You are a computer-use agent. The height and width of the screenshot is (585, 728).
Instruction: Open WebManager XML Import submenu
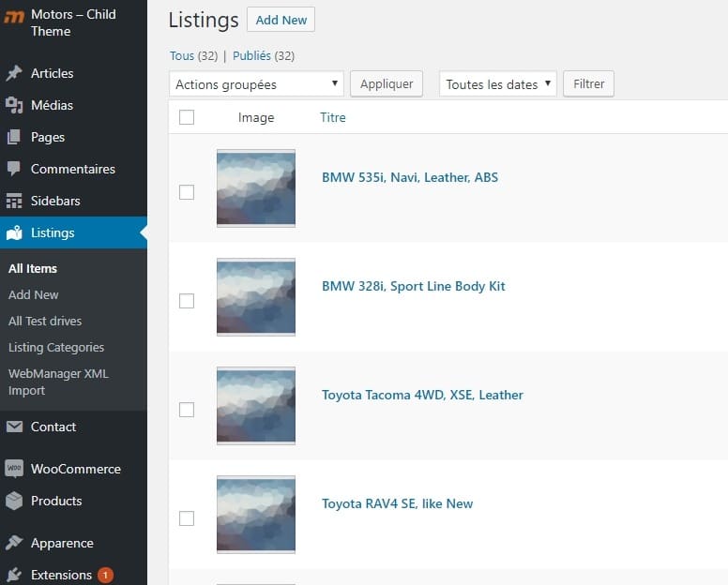[x=58, y=382]
